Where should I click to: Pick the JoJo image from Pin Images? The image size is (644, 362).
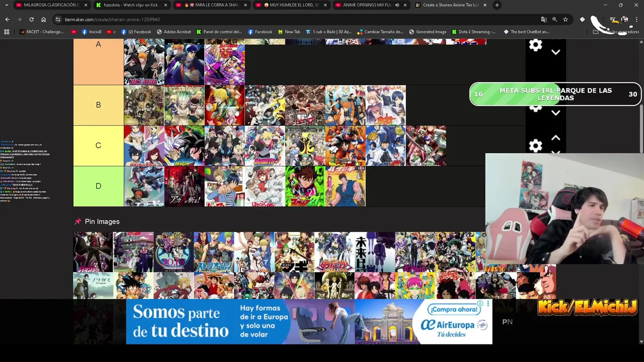(x=174, y=252)
